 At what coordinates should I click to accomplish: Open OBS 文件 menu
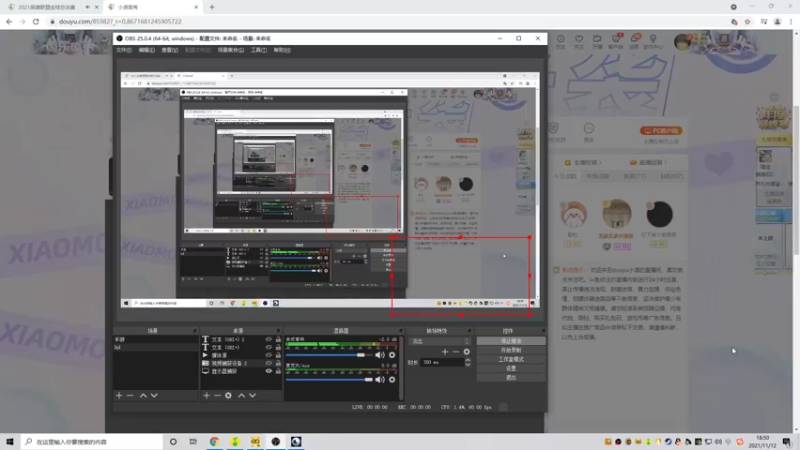click(x=123, y=50)
